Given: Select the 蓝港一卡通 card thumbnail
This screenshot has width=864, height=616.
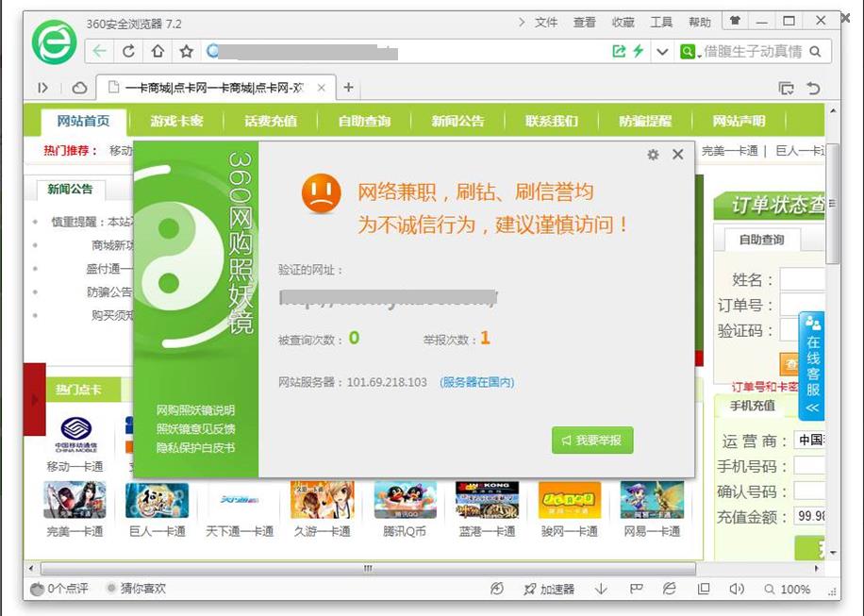Looking at the screenshot, I should (x=487, y=500).
